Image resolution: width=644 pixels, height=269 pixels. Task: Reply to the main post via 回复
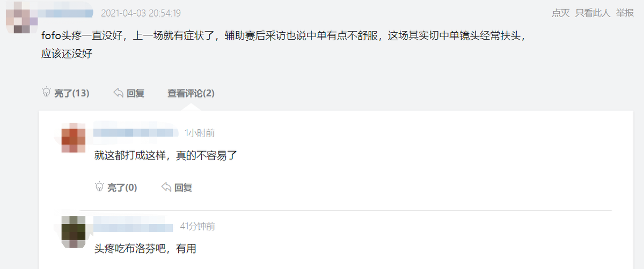click(x=135, y=93)
